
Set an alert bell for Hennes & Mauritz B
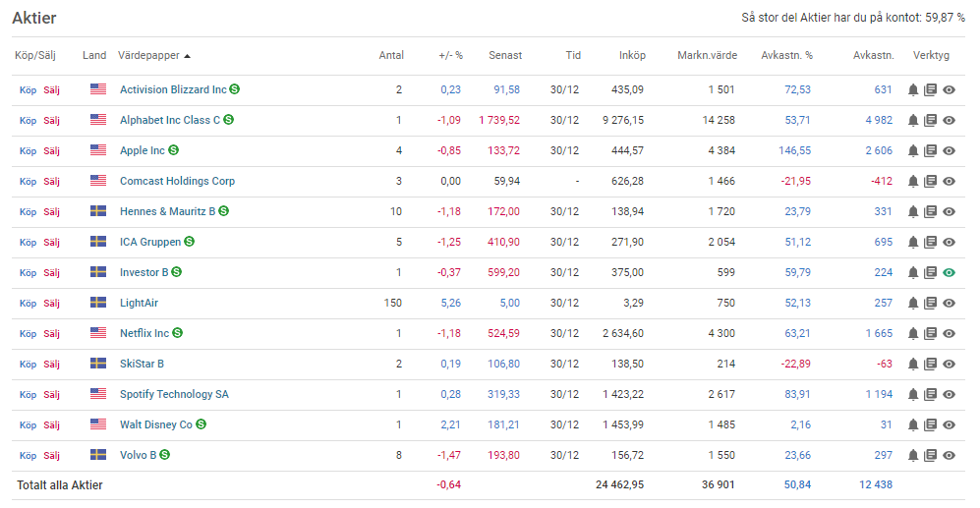coord(913,212)
